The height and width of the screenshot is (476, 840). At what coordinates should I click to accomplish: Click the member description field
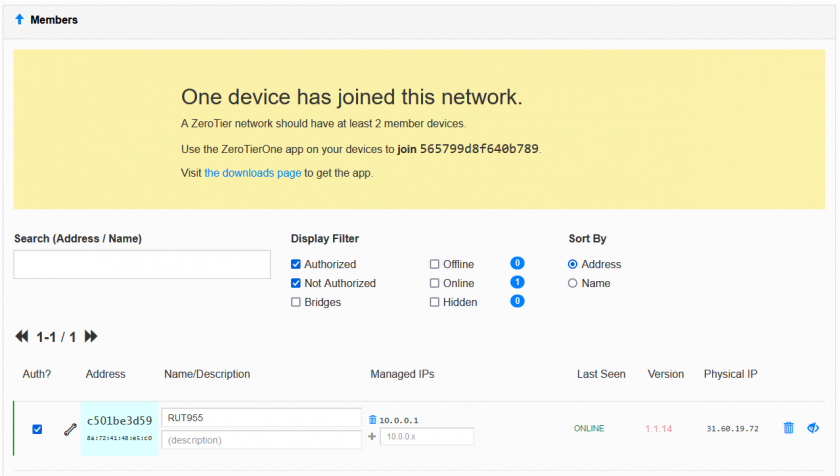coord(261,440)
